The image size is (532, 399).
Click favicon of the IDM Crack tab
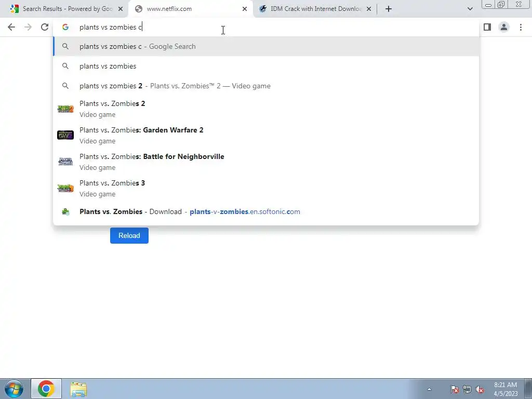262,9
